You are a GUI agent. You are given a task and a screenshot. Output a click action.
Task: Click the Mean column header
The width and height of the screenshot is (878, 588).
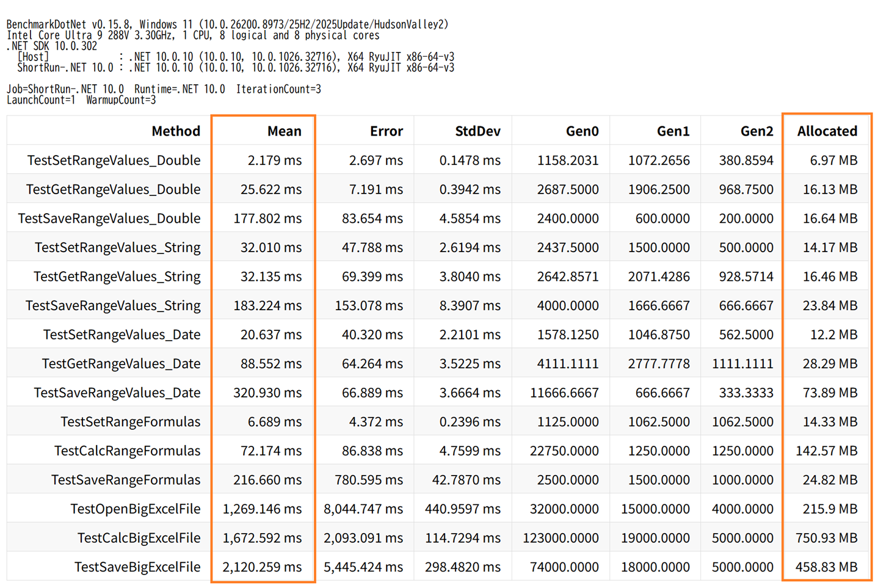285,131
